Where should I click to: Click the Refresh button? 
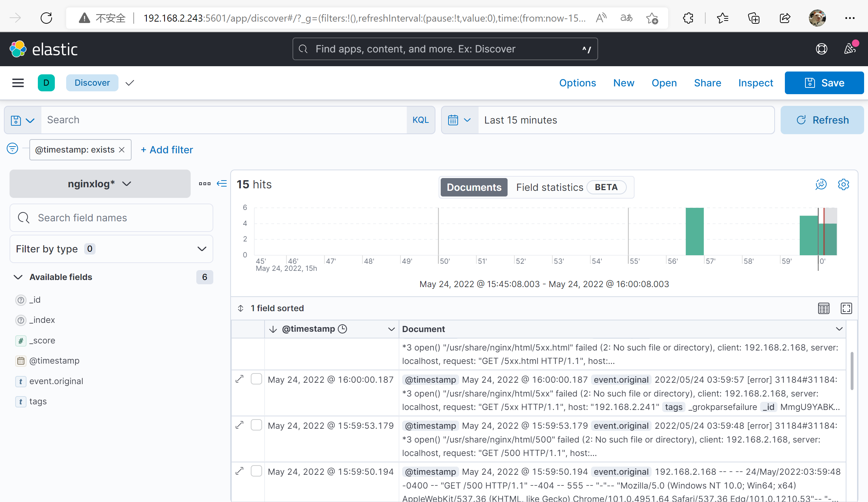pos(822,120)
